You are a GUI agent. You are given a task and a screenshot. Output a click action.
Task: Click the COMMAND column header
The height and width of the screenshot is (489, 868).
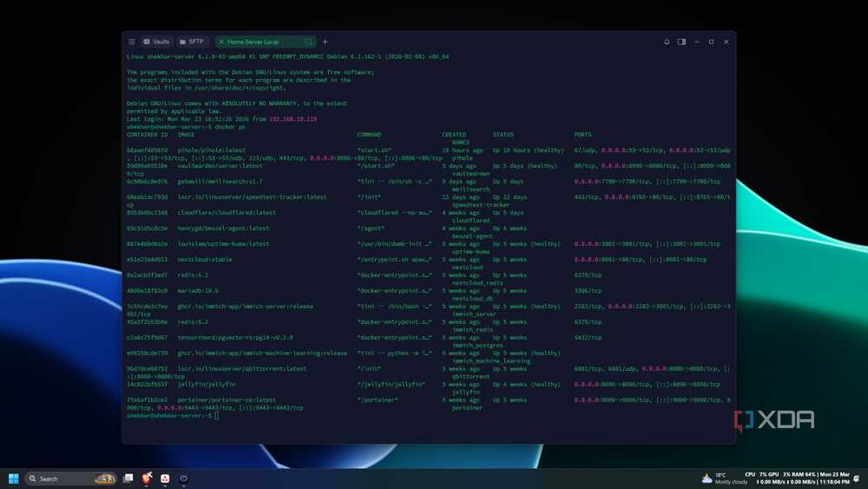click(x=369, y=135)
